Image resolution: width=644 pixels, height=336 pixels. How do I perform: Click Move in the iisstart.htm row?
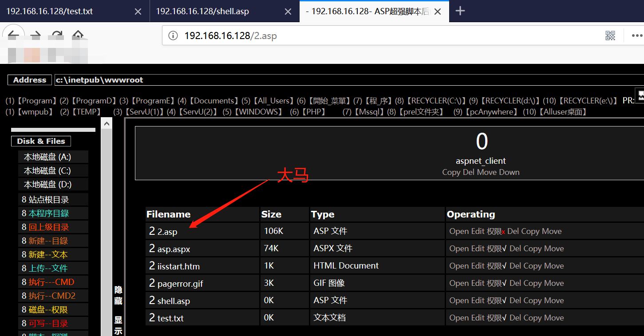(x=554, y=266)
